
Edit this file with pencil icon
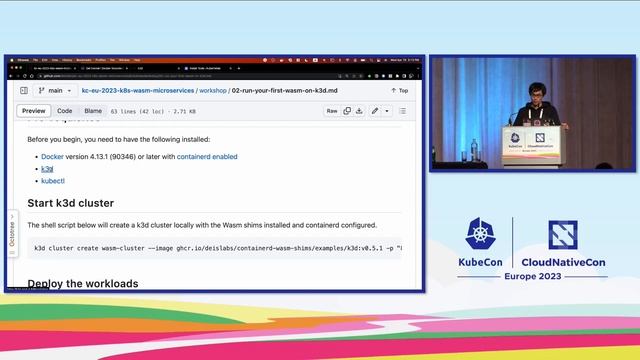tap(375, 111)
